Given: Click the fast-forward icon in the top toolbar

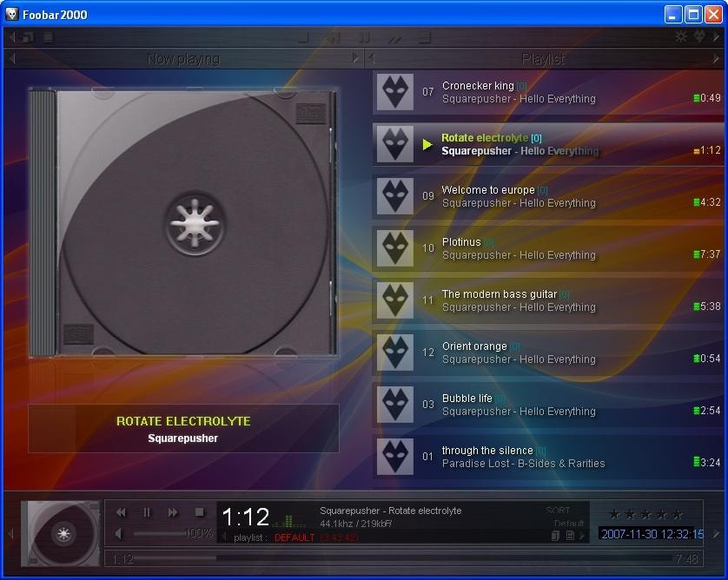Looking at the screenshot, I should [397, 37].
